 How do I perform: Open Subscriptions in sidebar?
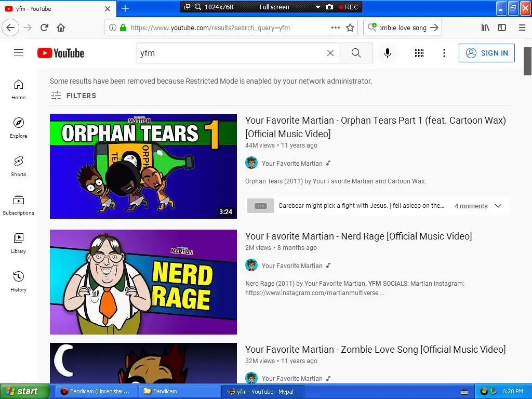[x=19, y=205]
